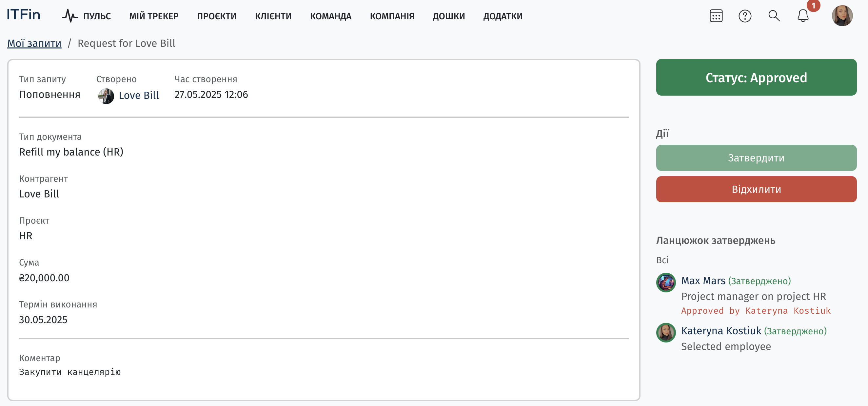Select 'Selected employee' role text
This screenshot has height=406, width=868.
pyautogui.click(x=726, y=346)
